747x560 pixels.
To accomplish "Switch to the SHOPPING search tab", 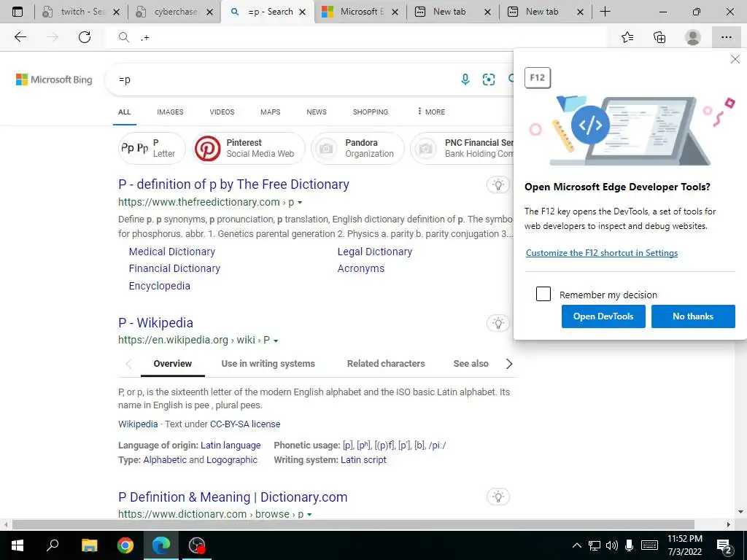I will pos(370,112).
